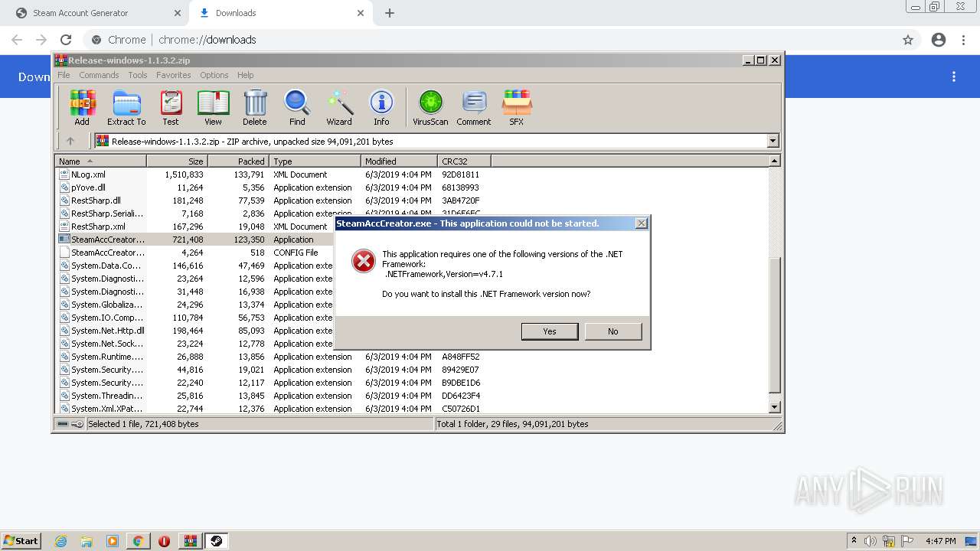Click the View file icon
The width and height of the screenshot is (980, 551).
[213, 107]
